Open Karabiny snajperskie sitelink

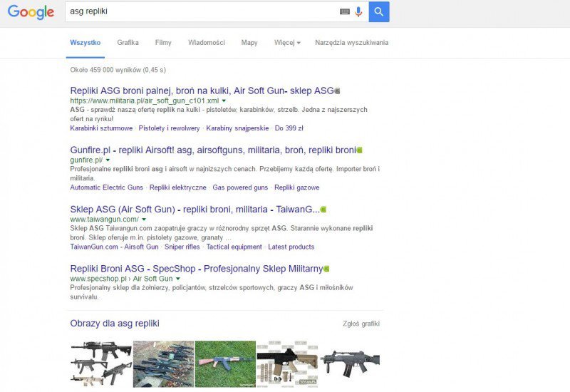tap(237, 128)
